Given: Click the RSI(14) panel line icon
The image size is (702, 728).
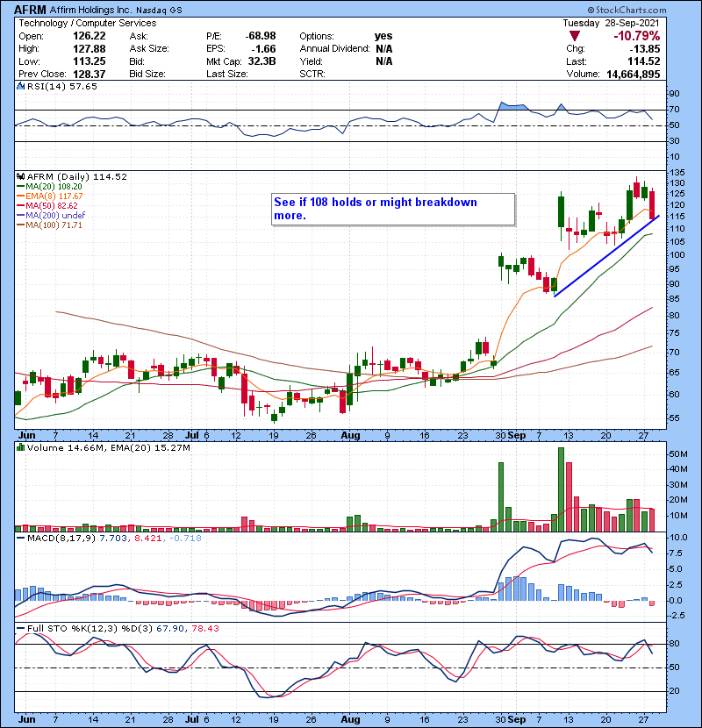Looking at the screenshot, I should click(20, 86).
